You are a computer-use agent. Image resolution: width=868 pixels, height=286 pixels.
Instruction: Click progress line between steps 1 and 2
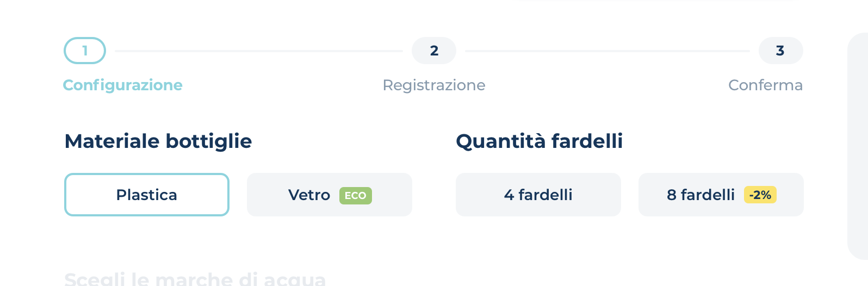pyautogui.click(x=259, y=51)
